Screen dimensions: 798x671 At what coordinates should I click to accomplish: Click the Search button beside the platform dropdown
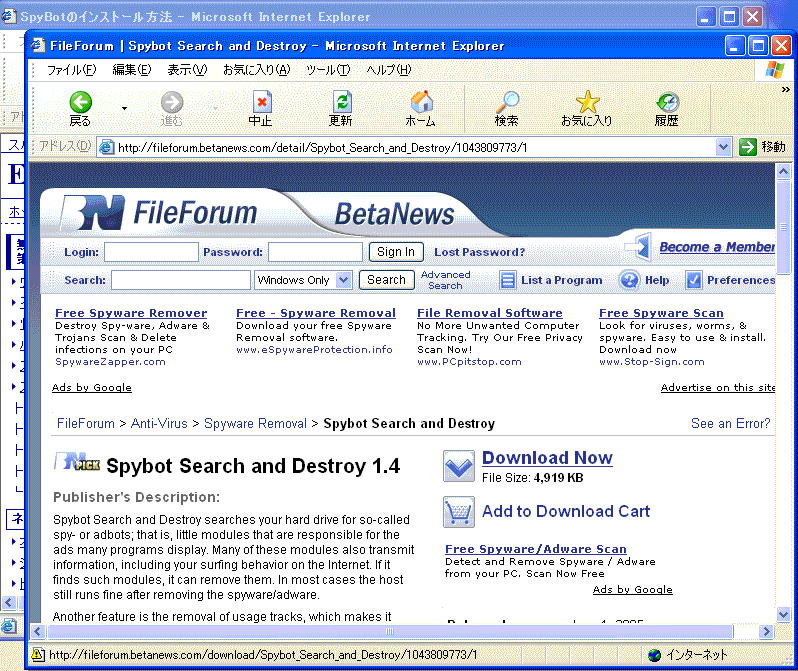pyautogui.click(x=386, y=280)
